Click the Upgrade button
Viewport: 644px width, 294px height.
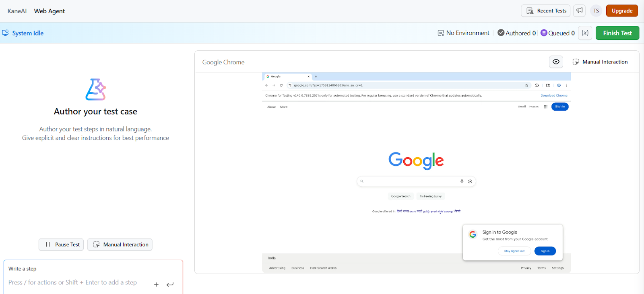(622, 11)
